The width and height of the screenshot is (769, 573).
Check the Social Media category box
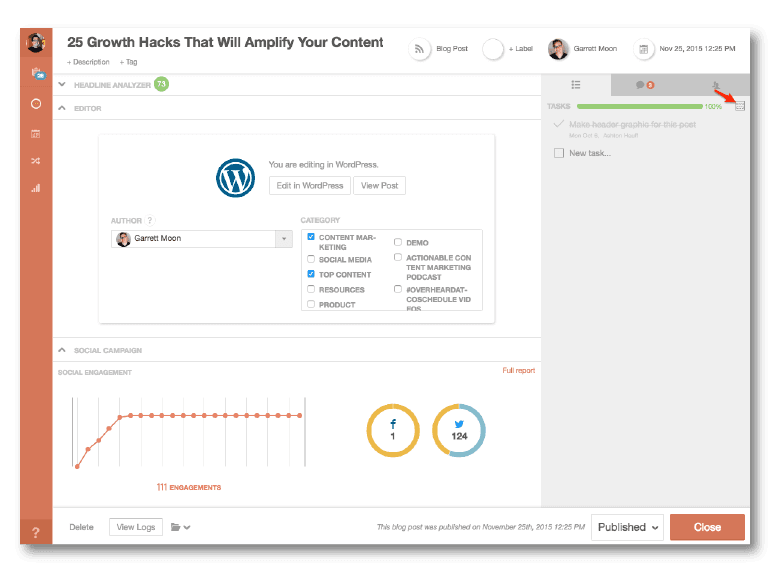pyautogui.click(x=312, y=259)
